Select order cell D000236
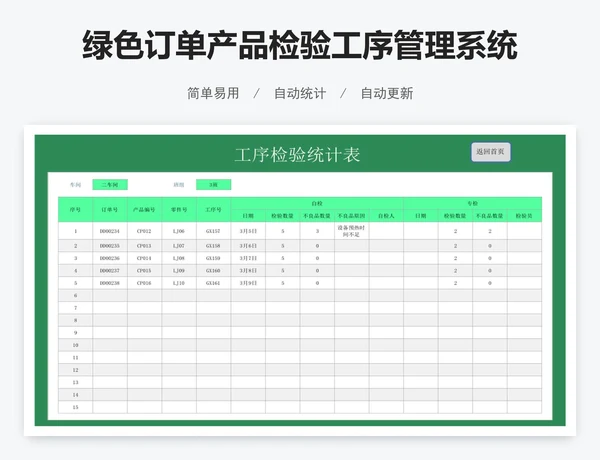Screen dimensions: 600x460 (110, 258)
